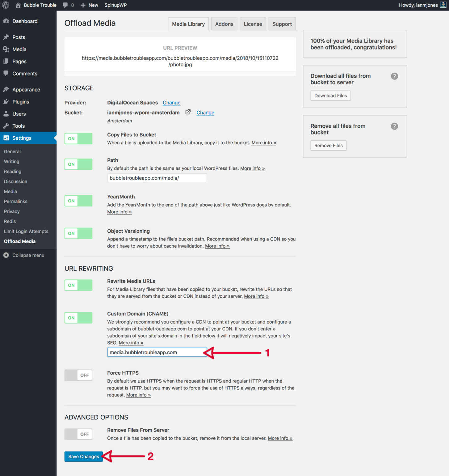Screen dimensions: 449x476
Task: Open More info for Custom Domain
Action: 131,343
